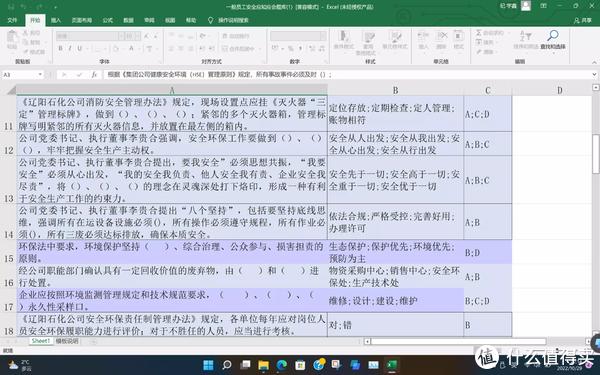Image resolution: width=600 pixels, height=375 pixels.
Task: Select row 15 header
Action: point(8,252)
